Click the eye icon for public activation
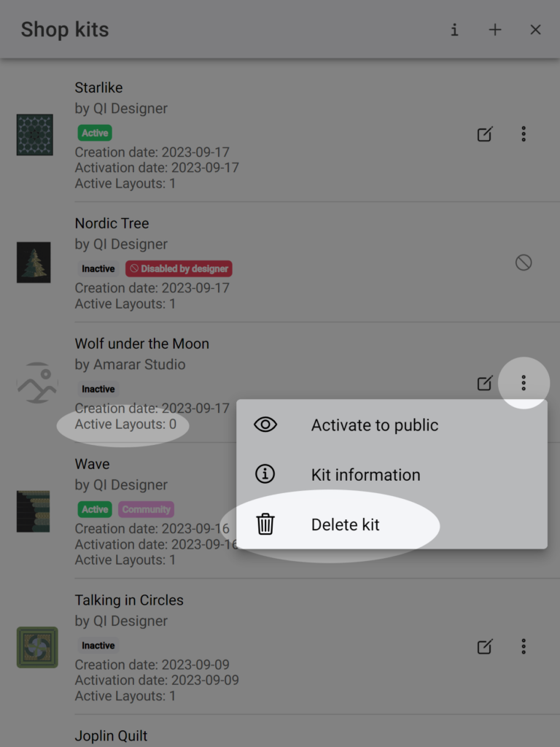 coord(265,425)
